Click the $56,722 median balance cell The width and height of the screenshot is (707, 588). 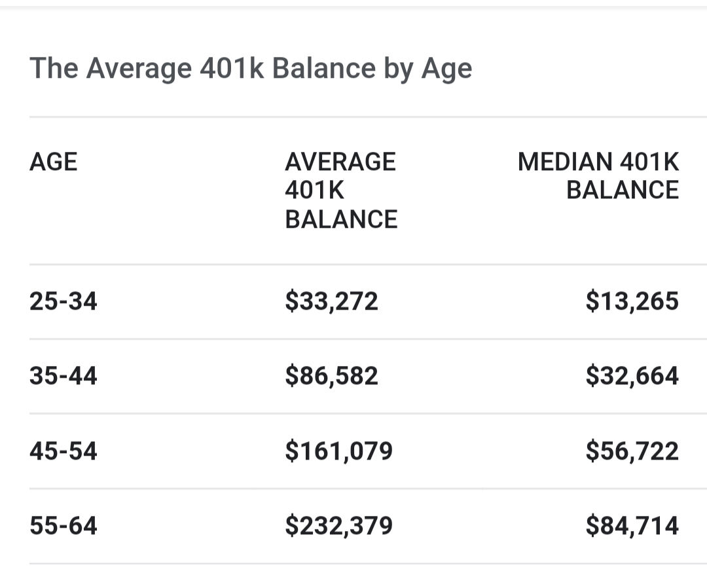[632, 451]
